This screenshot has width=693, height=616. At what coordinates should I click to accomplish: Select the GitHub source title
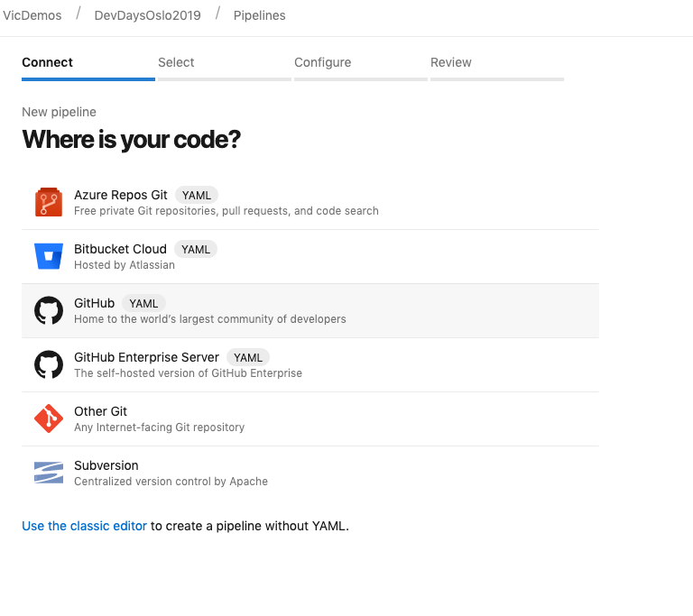(x=94, y=303)
